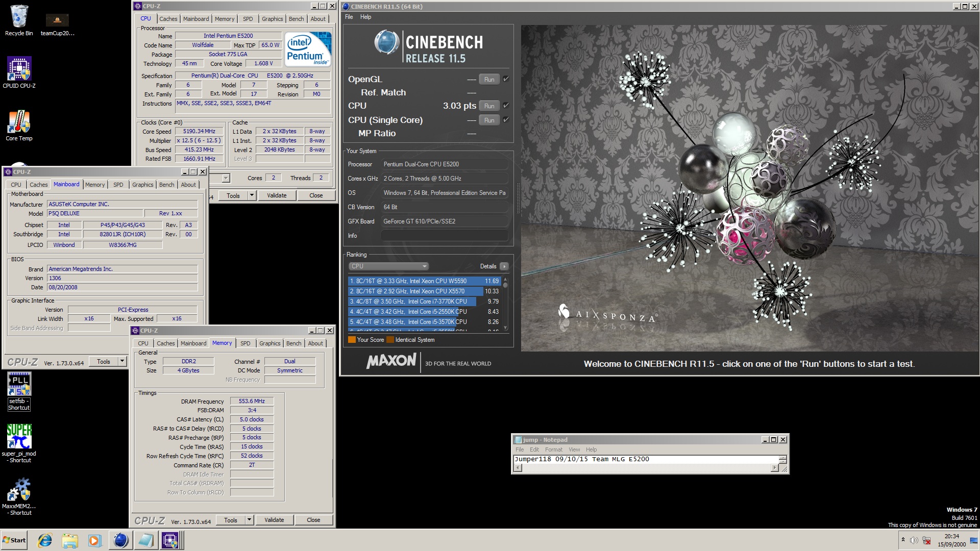Click the '5190.34 MHz' Core Speed value

point(199,131)
